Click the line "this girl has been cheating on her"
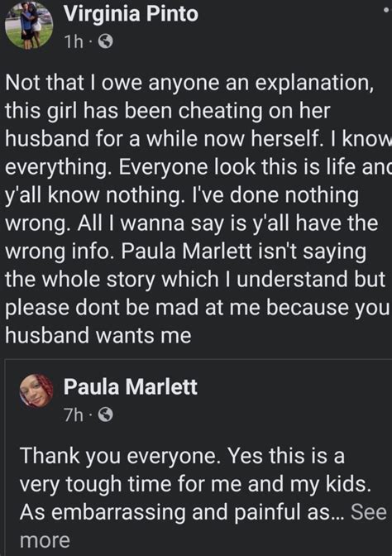392x556 pixels. (168, 111)
